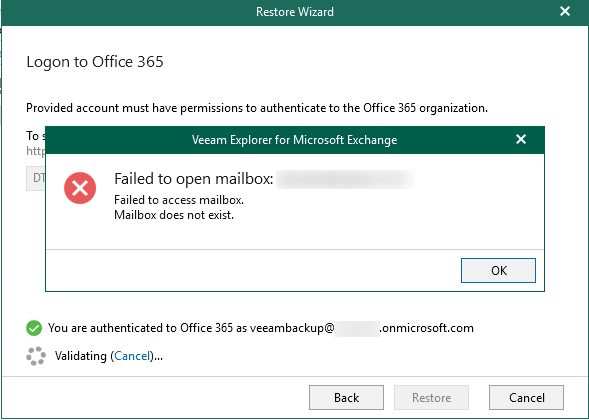Screen dimensions: 589x420
Task: Click the Cancel button at the wizard bottom
Action: (526, 397)
